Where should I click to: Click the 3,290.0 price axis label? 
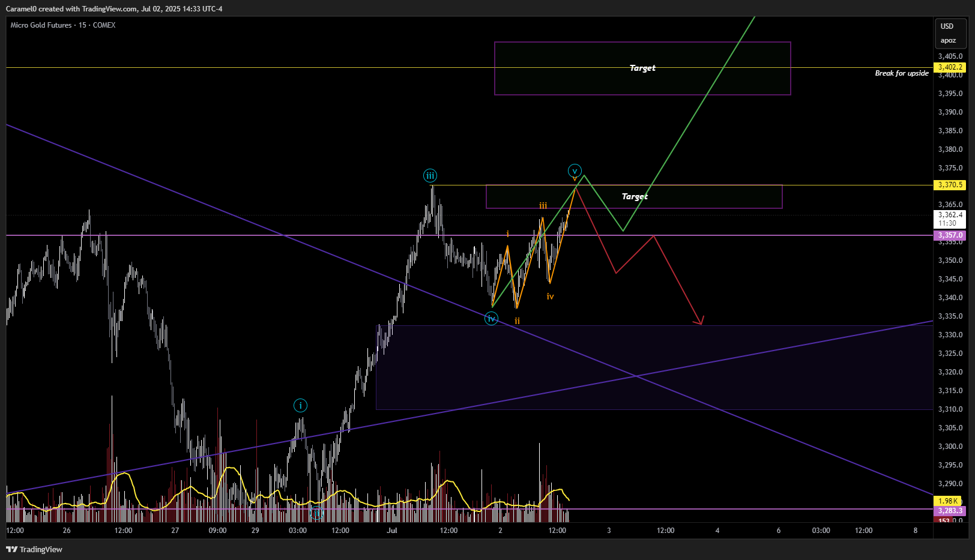pos(950,484)
